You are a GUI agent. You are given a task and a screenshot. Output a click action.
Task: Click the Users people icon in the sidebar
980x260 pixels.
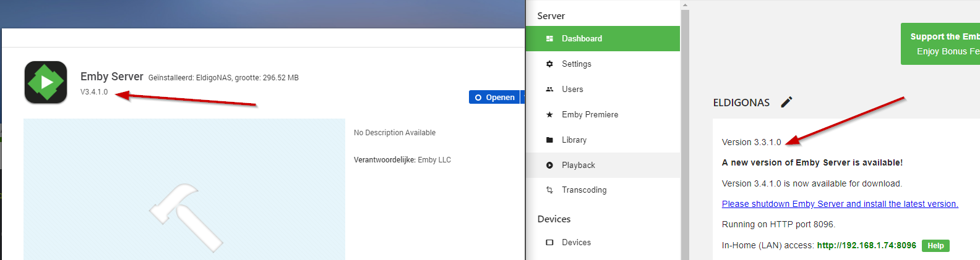pos(549,89)
